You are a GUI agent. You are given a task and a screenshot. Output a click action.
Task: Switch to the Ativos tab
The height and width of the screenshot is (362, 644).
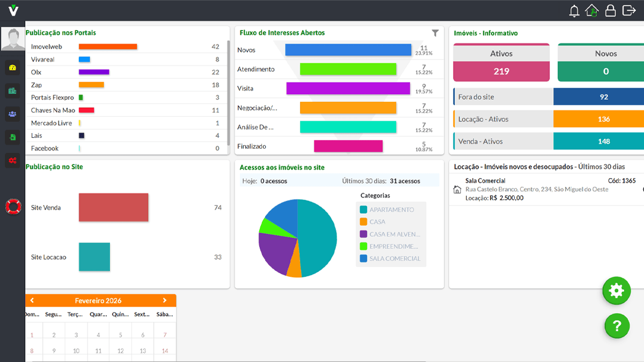click(x=501, y=53)
